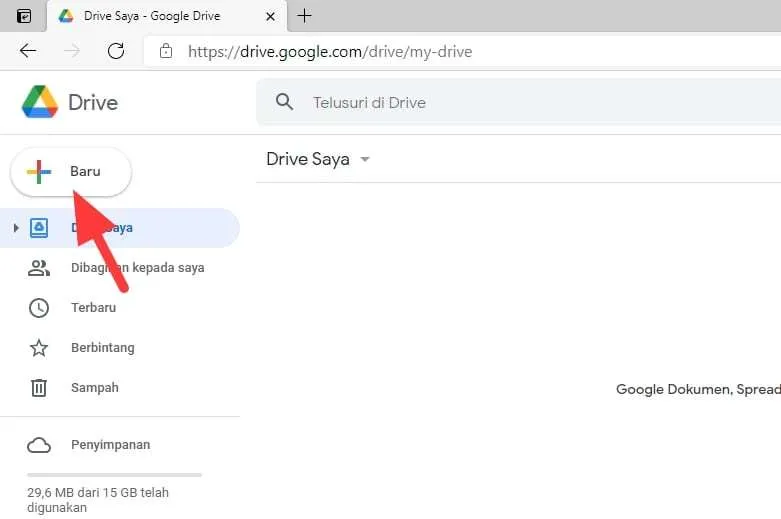Click the Dibagikan kepada saya label

tap(137, 268)
